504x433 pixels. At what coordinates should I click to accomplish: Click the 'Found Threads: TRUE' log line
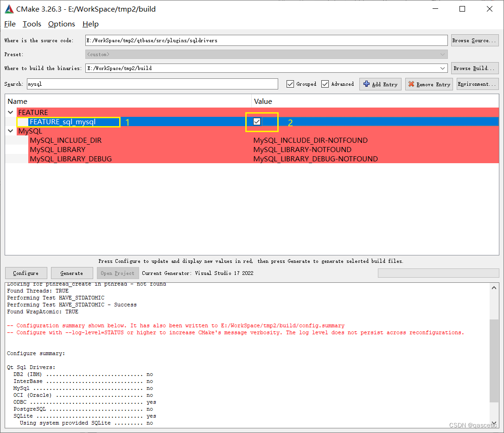38,291
